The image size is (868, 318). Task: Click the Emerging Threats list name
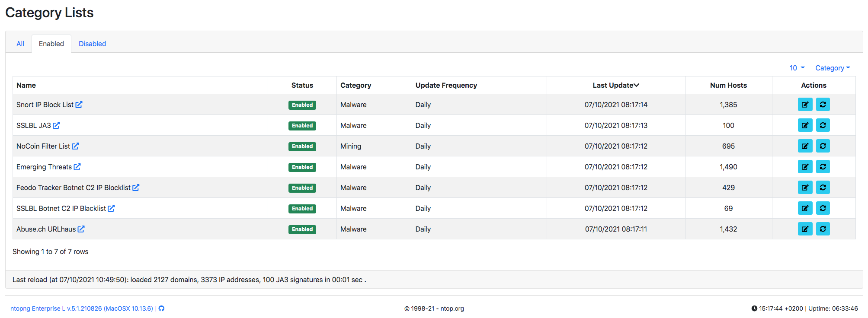(x=44, y=167)
